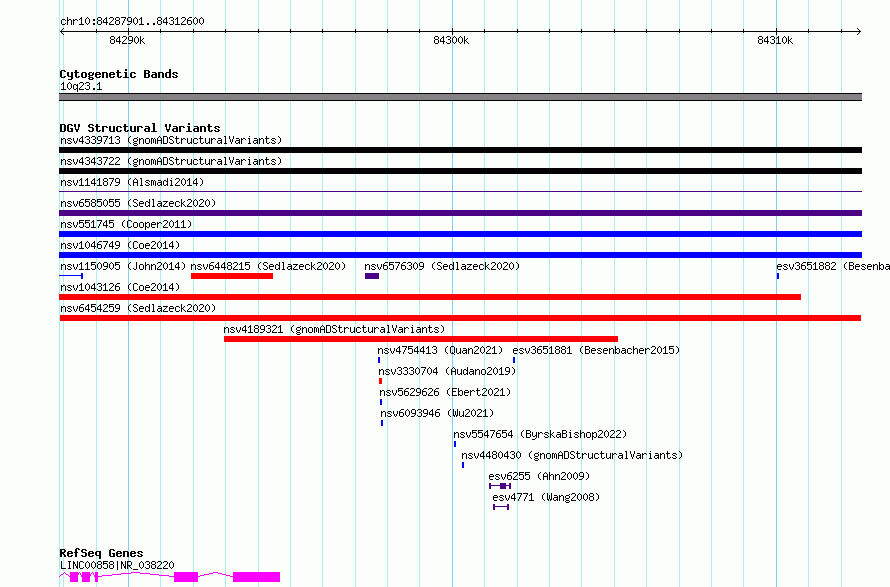Select the gray 10q23.1 cytogenetic band bar
Viewport: 890px width, 587px height.
(x=460, y=97)
